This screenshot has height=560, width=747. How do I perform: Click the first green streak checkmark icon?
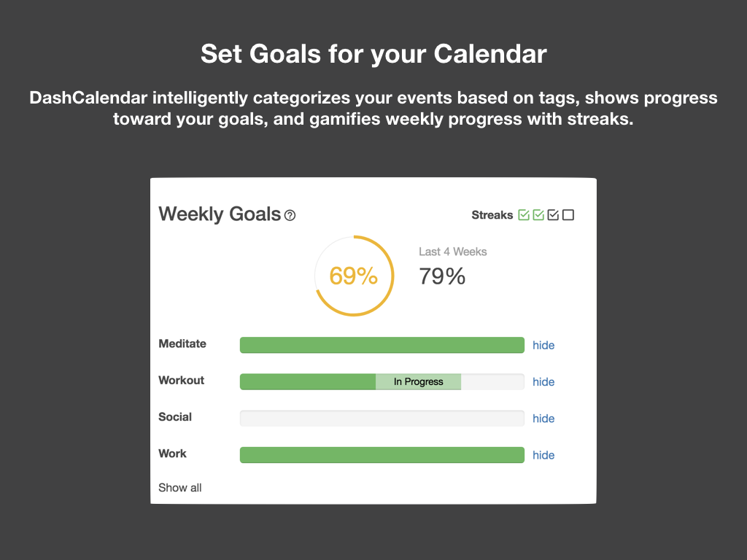524,214
